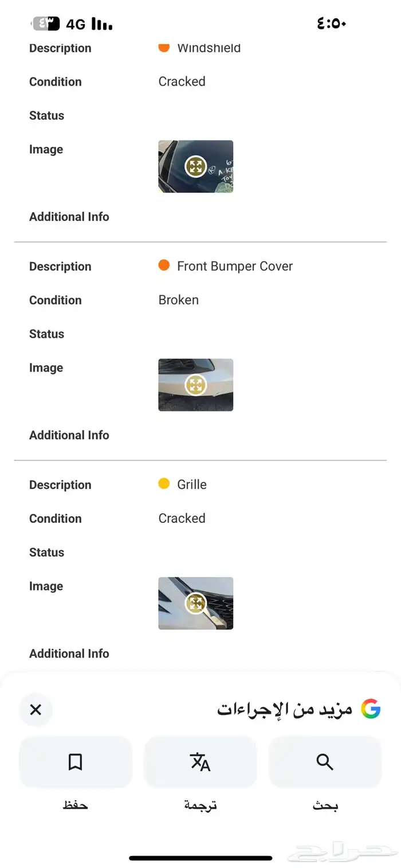Click the orange dot beside Front Bumper Cover
The height and width of the screenshot is (868, 401).
coord(164,265)
